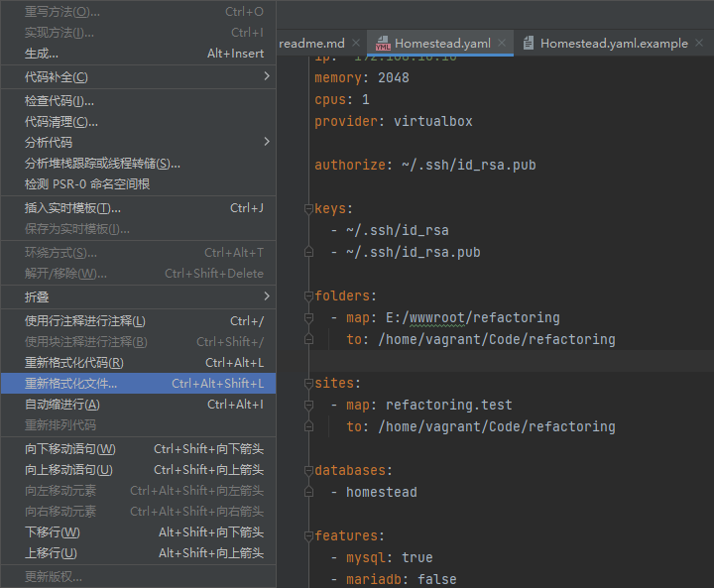The height and width of the screenshot is (588, 714).
Task: Click the empty line above sites
Action: click(496, 362)
